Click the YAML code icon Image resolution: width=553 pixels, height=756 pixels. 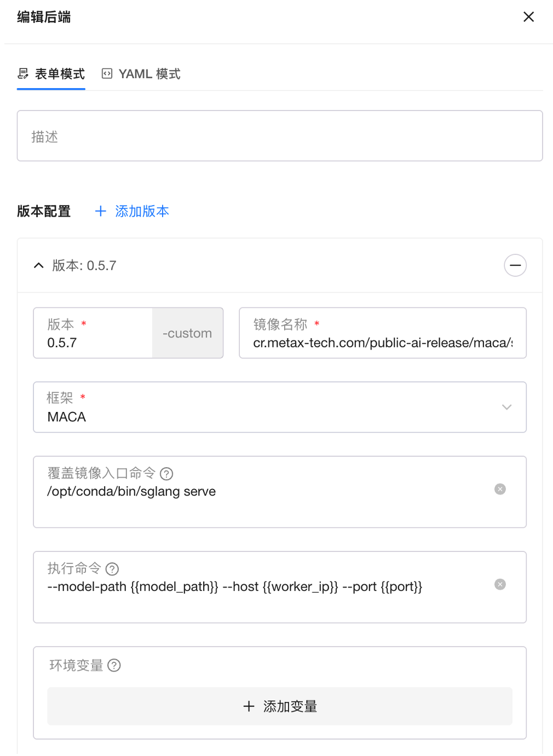(107, 74)
